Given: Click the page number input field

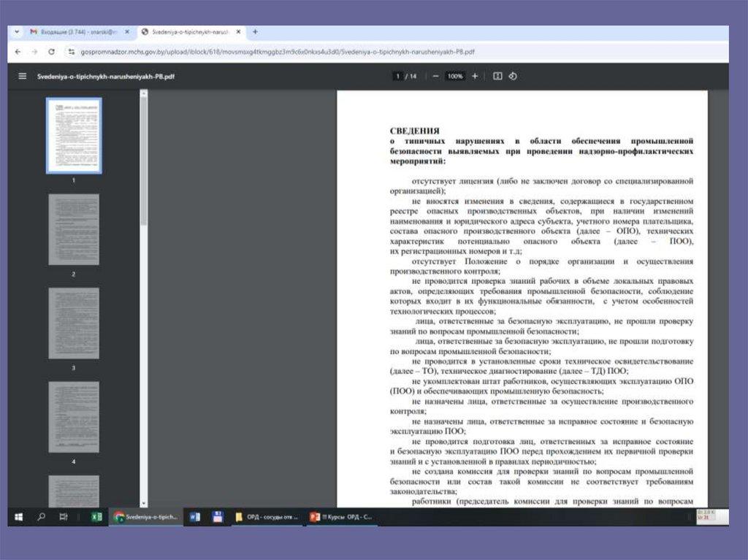Looking at the screenshot, I should (x=398, y=76).
